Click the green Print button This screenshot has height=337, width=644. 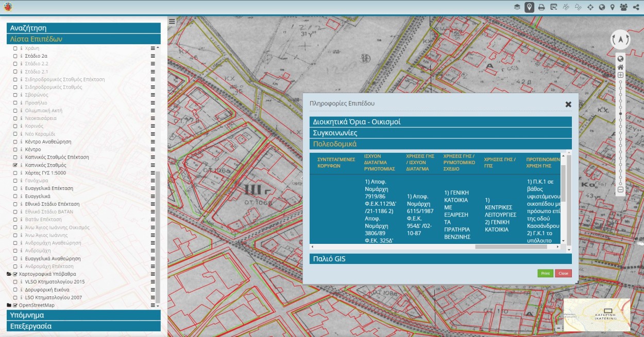tap(545, 273)
